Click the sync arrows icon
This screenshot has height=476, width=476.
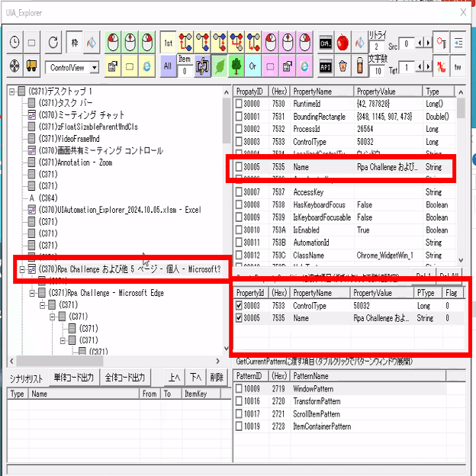pos(202,66)
